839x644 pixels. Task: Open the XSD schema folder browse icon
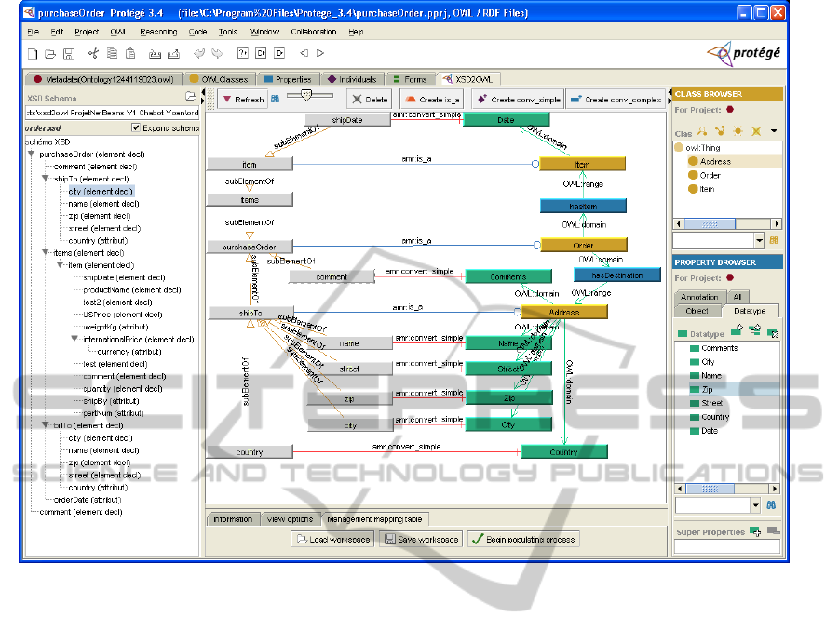pos(191,96)
